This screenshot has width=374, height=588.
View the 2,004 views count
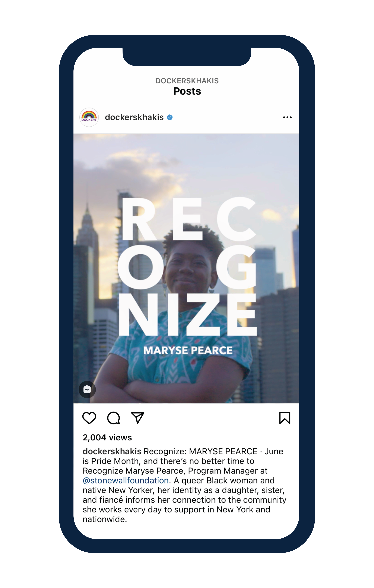coord(107,437)
